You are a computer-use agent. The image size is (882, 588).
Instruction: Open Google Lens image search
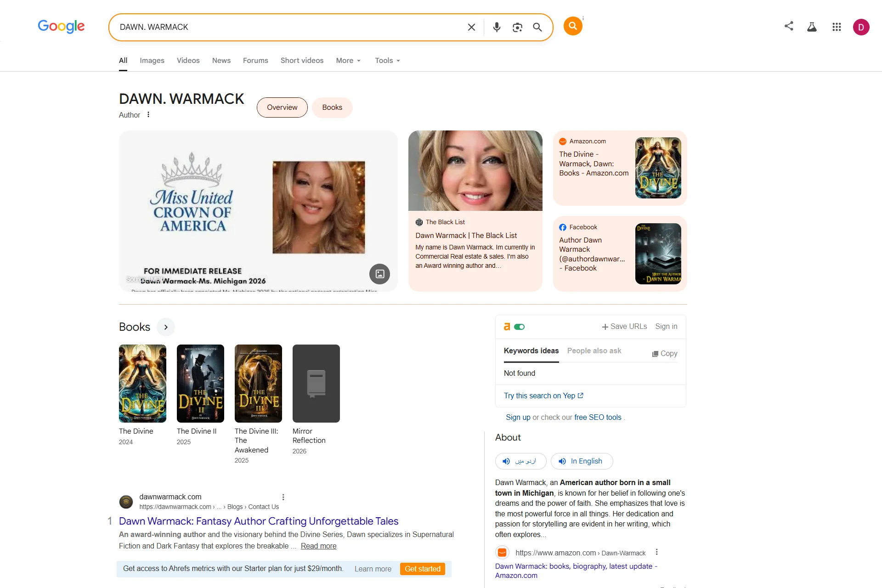(517, 27)
